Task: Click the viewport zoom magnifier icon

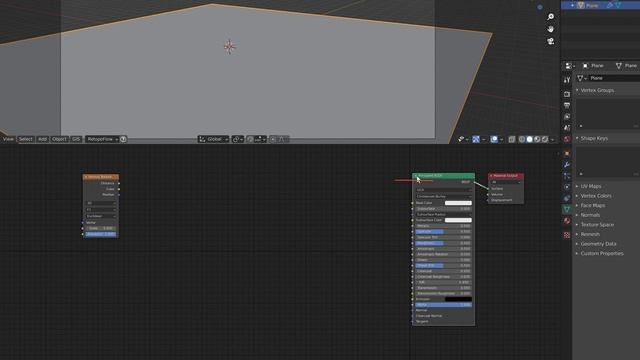Action: [x=551, y=17]
